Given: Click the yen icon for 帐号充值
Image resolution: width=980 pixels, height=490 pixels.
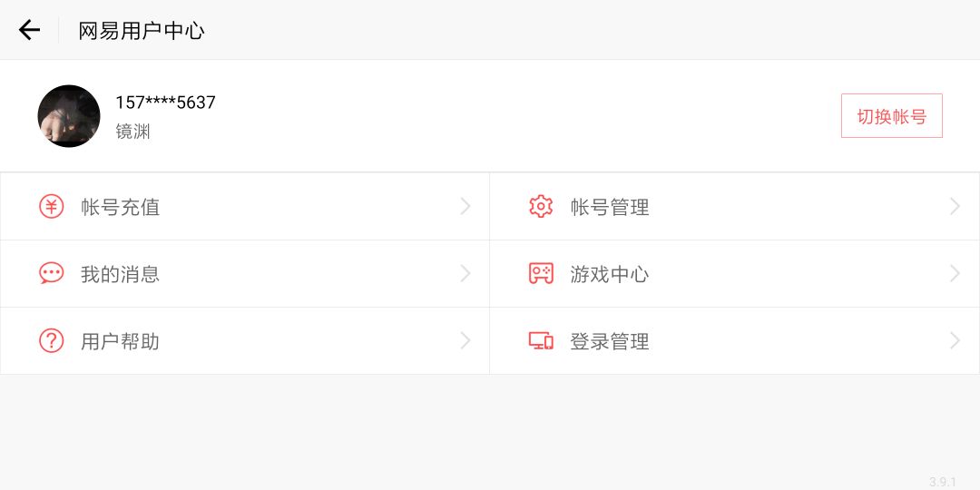Looking at the screenshot, I should point(52,207).
